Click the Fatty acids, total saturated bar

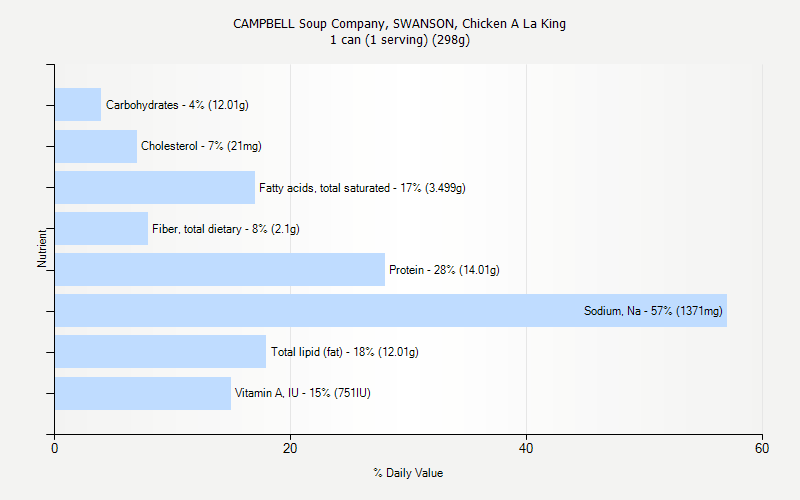pos(155,187)
